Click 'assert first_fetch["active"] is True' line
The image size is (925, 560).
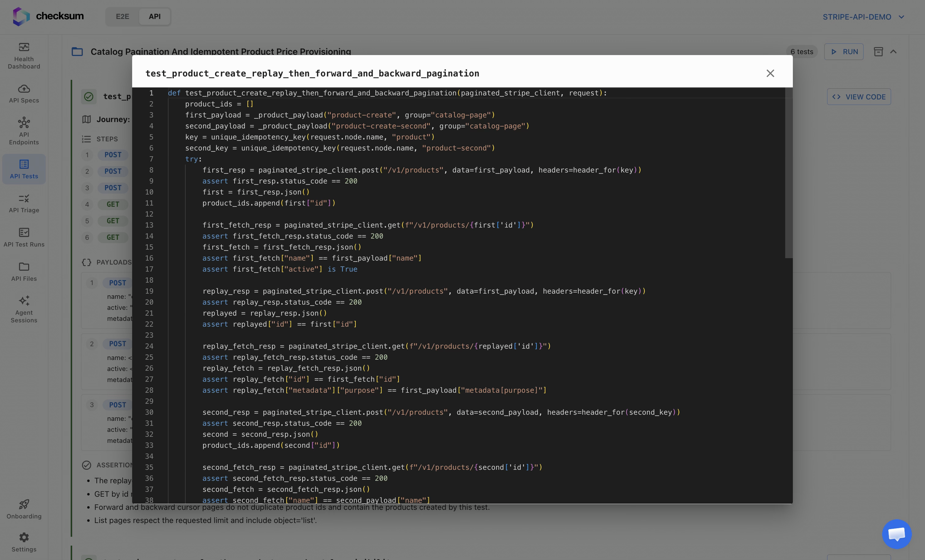tap(280, 269)
